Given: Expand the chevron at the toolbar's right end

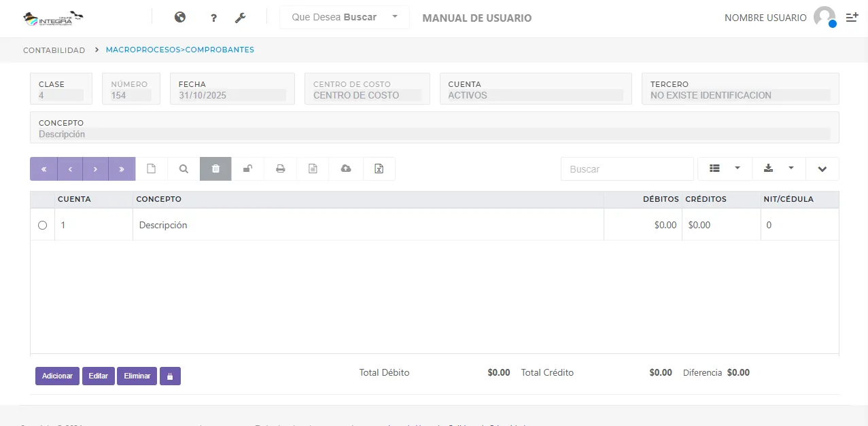Looking at the screenshot, I should tap(822, 168).
